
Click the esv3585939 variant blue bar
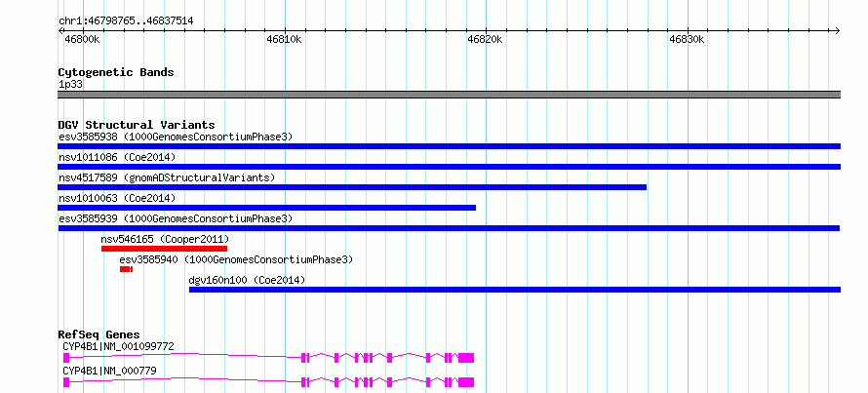(449, 228)
